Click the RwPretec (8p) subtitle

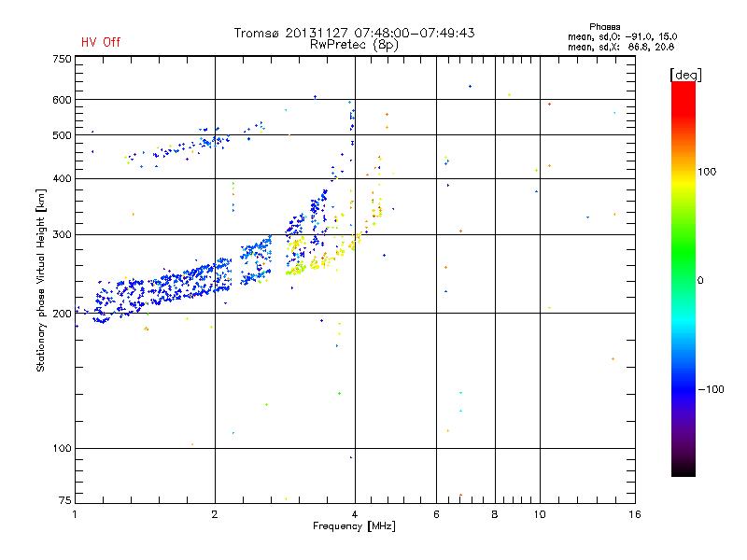point(354,45)
